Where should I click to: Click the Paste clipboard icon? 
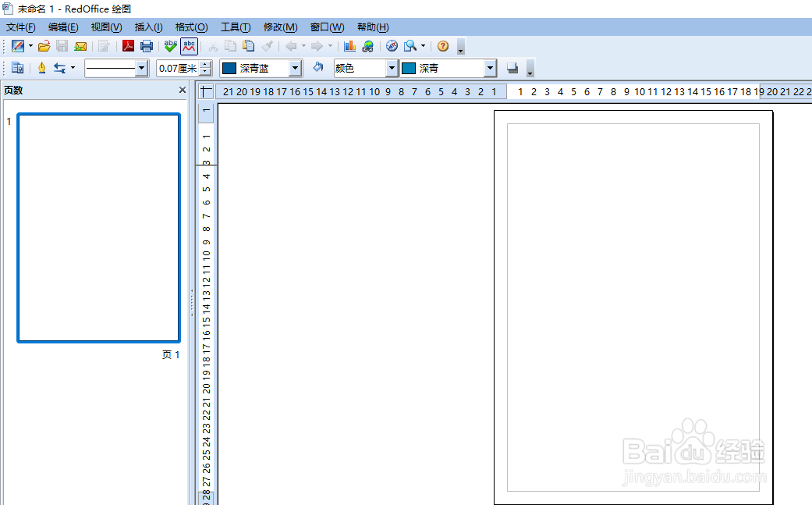click(249, 46)
